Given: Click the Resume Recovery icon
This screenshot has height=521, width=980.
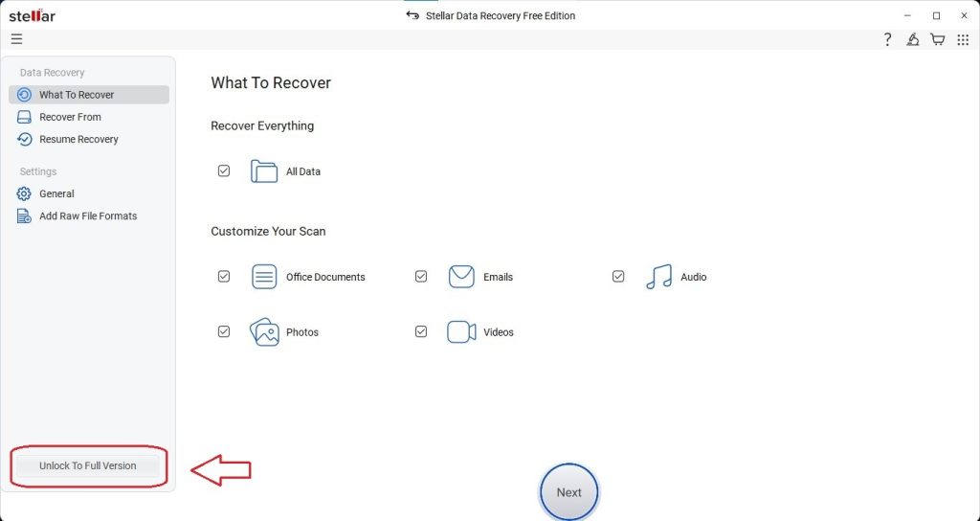Looking at the screenshot, I should (24, 139).
